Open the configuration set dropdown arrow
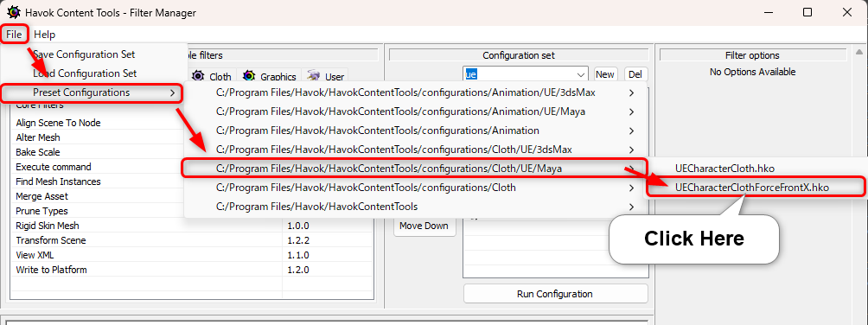 (581, 74)
